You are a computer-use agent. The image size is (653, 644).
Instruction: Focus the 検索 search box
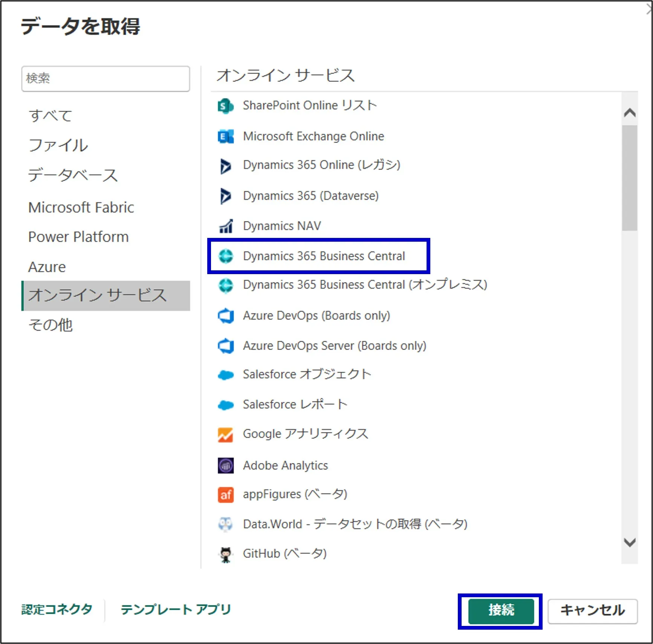106,78
